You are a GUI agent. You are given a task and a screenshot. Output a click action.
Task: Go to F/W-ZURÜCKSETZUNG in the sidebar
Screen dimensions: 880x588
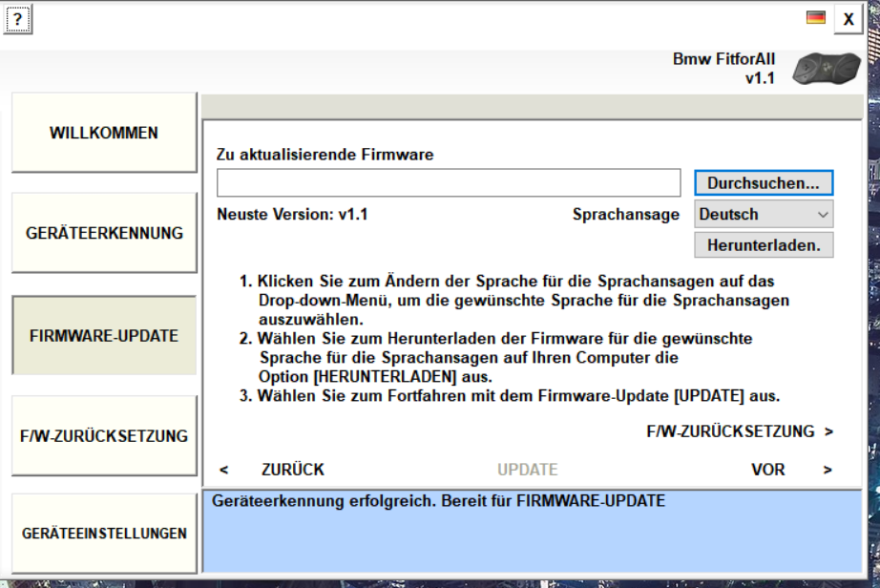[104, 436]
